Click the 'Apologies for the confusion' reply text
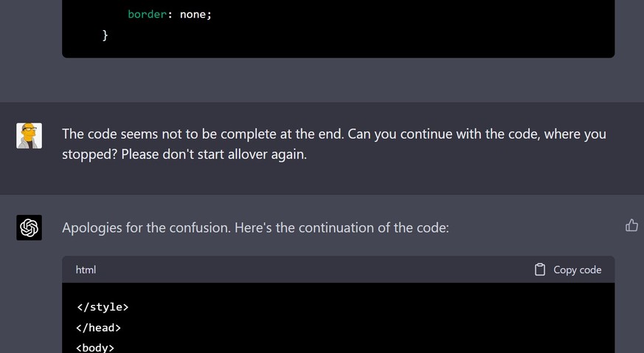Screen dimensions: 644x353 (x=255, y=227)
